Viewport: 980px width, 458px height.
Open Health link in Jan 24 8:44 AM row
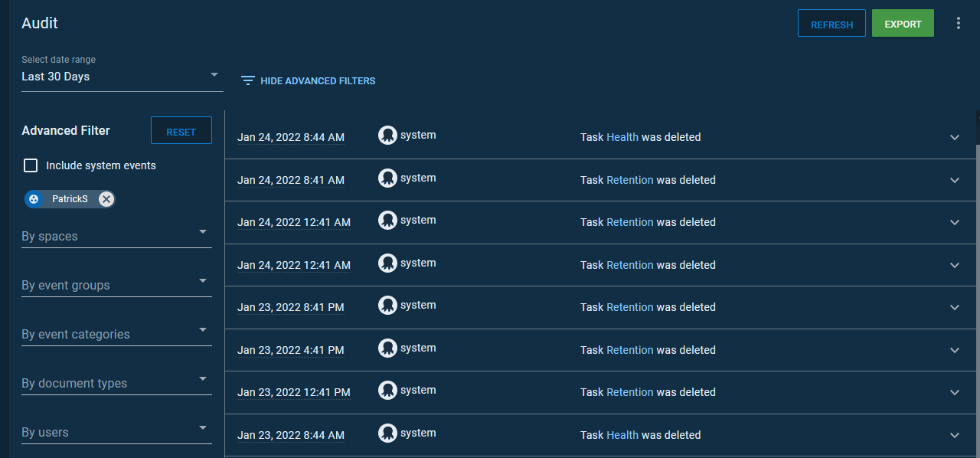coord(622,137)
